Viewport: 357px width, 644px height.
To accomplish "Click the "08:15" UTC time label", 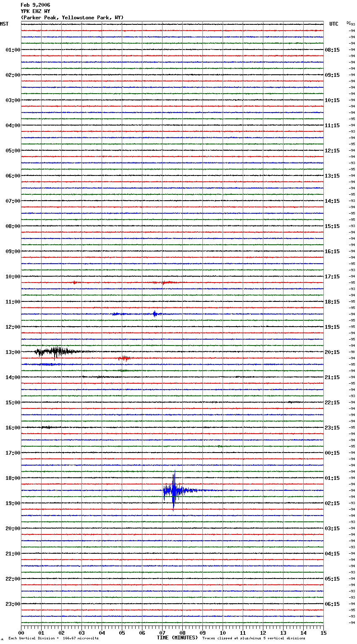I will coord(332,50).
